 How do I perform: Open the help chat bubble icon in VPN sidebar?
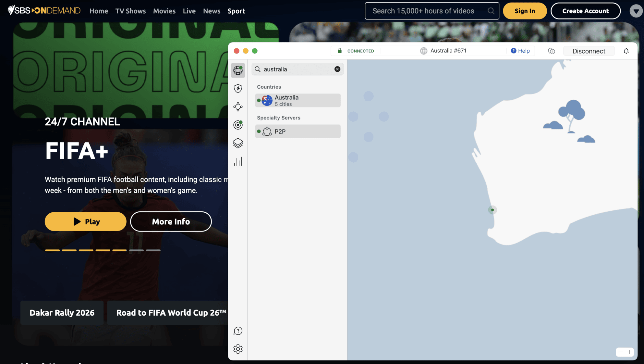coord(238,331)
